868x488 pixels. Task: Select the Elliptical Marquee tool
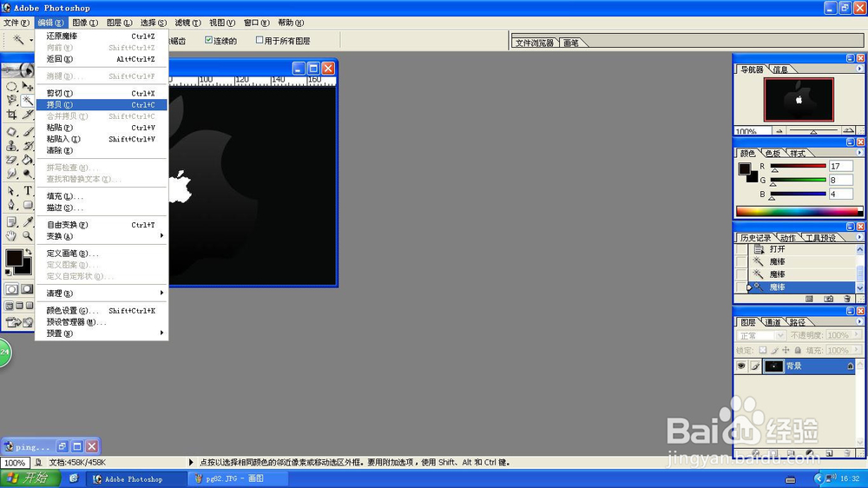(x=11, y=87)
